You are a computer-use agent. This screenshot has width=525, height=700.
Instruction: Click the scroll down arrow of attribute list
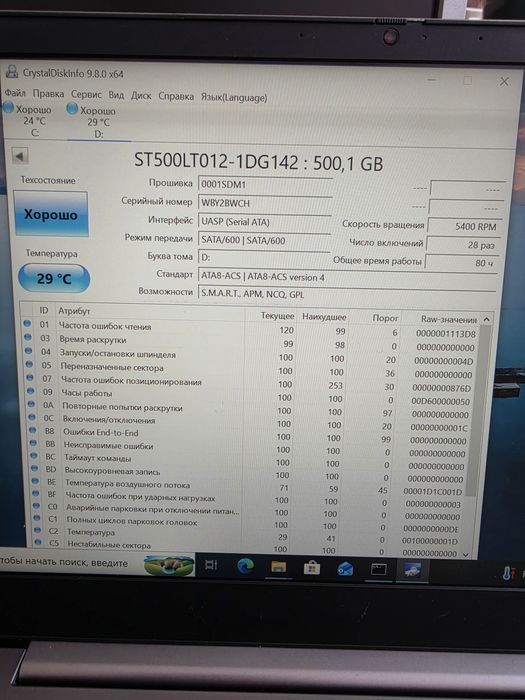coord(467,554)
